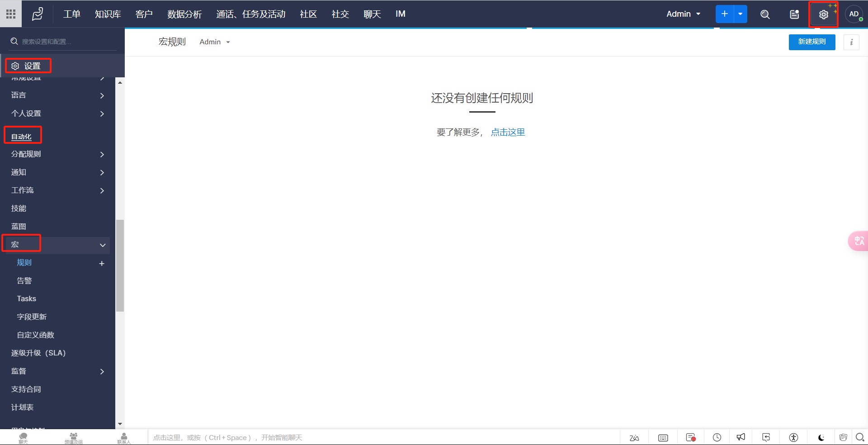This screenshot has height=445, width=868.
Task: Open the 知识库 tab in top navigation
Action: click(x=108, y=14)
